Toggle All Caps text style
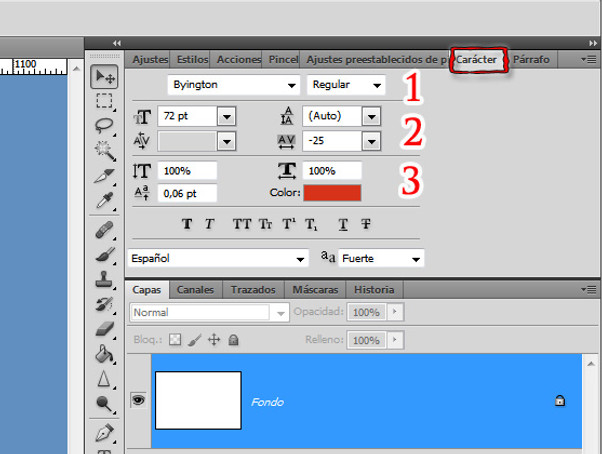The height and width of the screenshot is (454, 602). pos(242,224)
